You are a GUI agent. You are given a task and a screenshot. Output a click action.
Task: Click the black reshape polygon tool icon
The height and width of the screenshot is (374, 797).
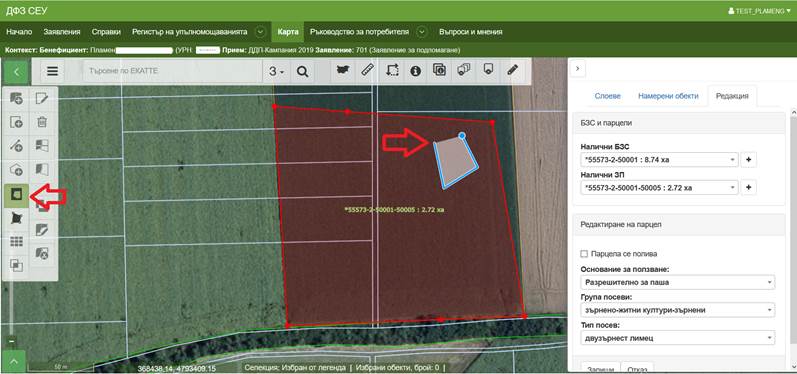coord(17,219)
